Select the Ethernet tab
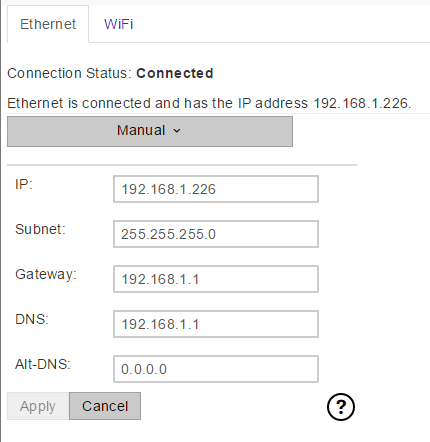 tap(48, 24)
